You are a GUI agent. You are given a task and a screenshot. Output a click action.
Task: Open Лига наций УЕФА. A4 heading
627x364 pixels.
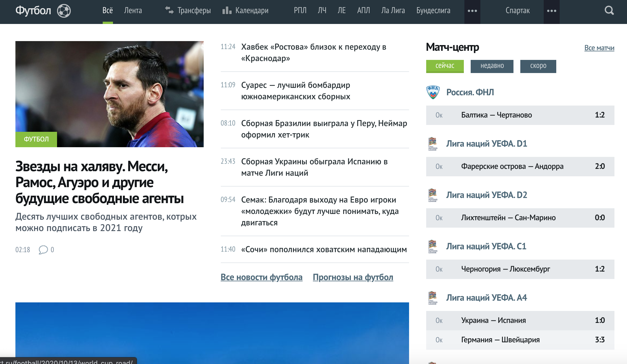(486, 298)
